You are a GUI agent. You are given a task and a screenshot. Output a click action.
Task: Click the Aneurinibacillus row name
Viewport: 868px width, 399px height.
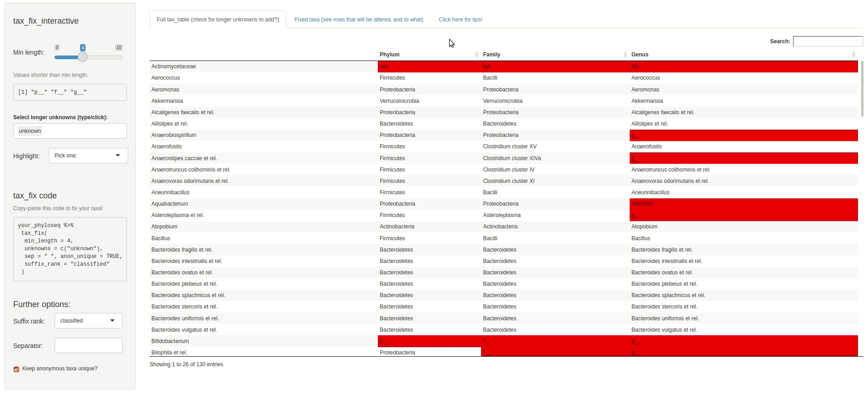[x=171, y=192]
